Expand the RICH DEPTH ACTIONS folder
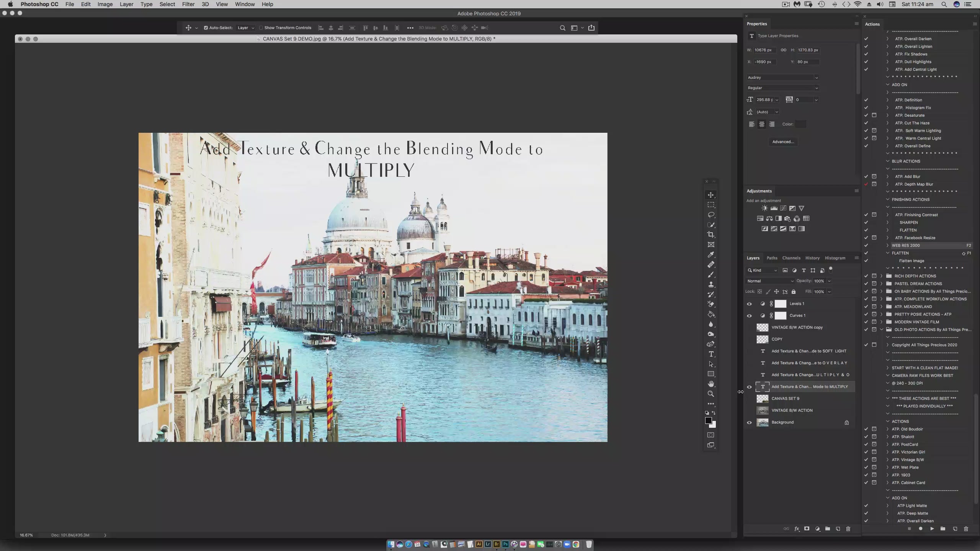The width and height of the screenshot is (980, 551). point(882,276)
